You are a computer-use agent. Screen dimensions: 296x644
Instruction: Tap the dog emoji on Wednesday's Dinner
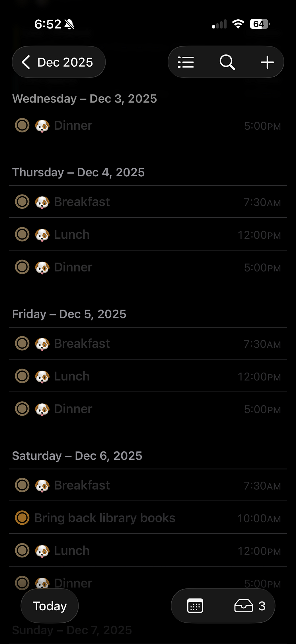coord(42,126)
